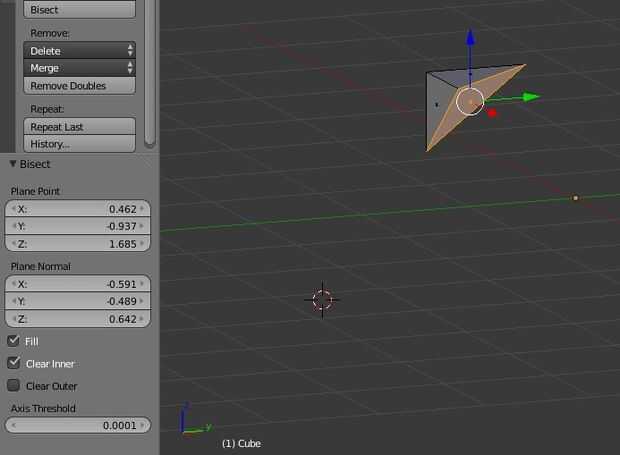Open the Merge dropdown menu
The image size is (620, 455).
79,68
